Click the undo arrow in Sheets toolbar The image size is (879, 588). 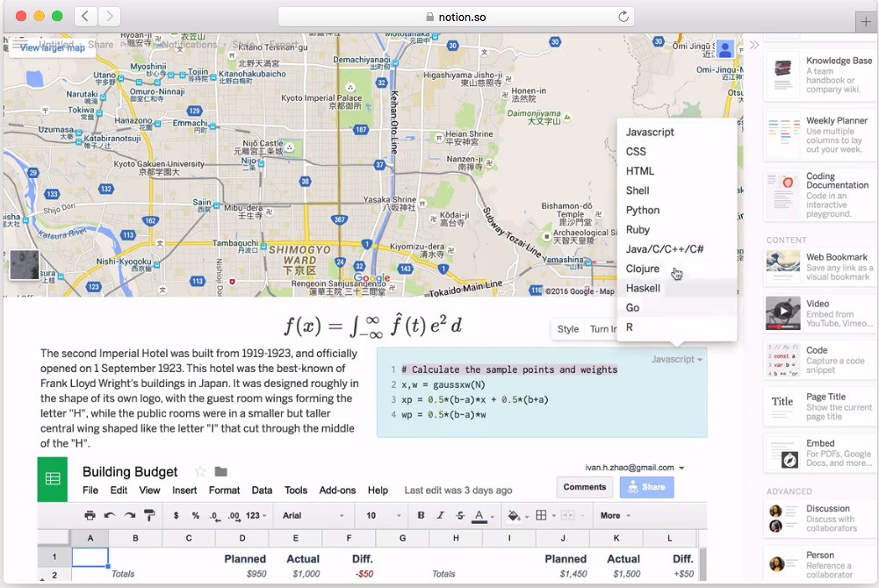(x=110, y=516)
